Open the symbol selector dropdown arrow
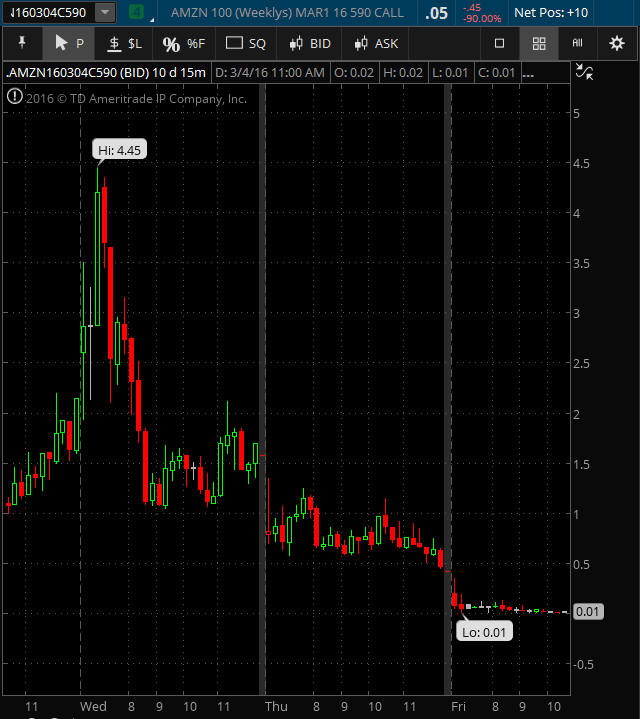Image resolution: width=640 pixels, height=719 pixels. click(x=105, y=13)
